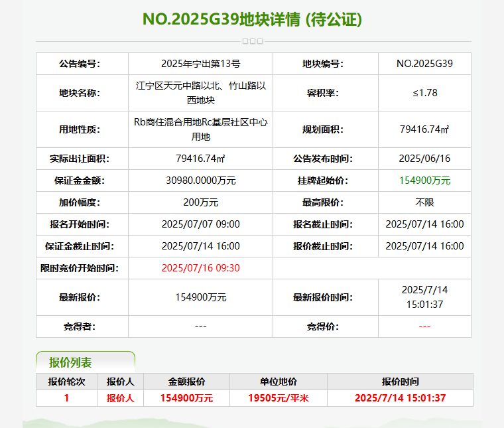Click the page title NO.2025G39地块详情

[x=221, y=19]
